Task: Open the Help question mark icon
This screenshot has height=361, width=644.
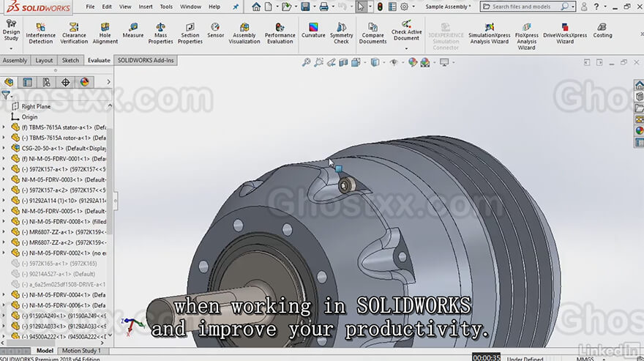Action: (x=596, y=7)
